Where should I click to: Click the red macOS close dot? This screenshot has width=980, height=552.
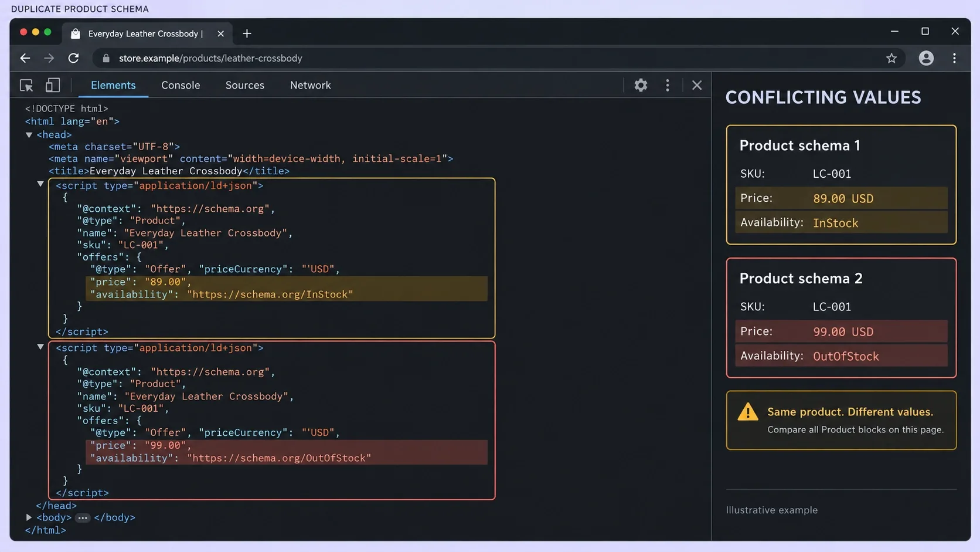(x=23, y=32)
